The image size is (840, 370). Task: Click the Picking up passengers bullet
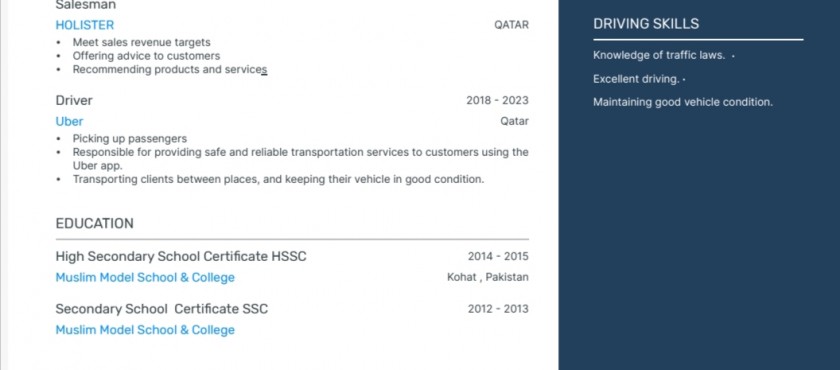coord(130,139)
